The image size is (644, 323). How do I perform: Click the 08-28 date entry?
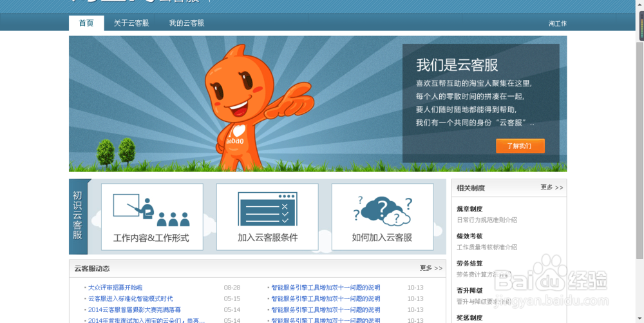click(x=232, y=288)
